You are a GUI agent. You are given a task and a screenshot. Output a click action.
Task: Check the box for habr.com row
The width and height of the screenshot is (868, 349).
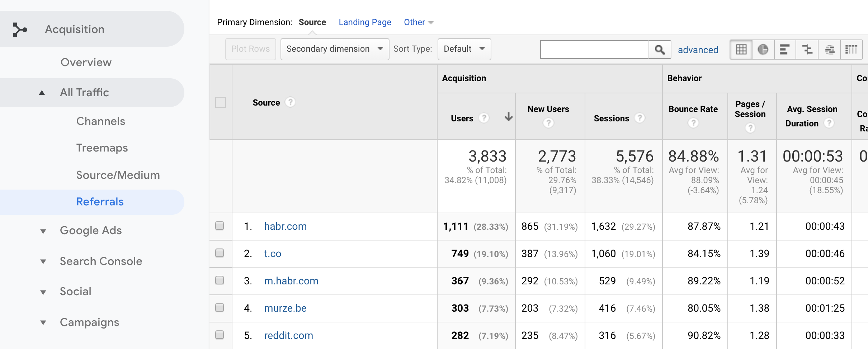[x=220, y=226]
